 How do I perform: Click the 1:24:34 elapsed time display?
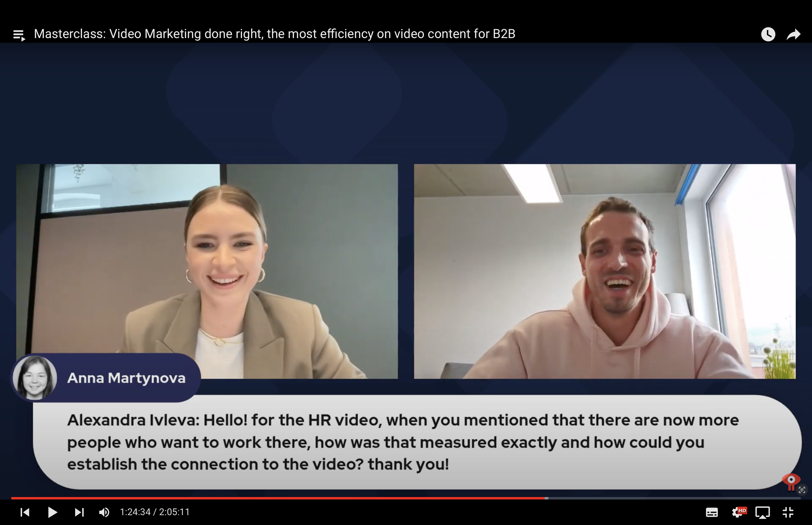click(135, 512)
